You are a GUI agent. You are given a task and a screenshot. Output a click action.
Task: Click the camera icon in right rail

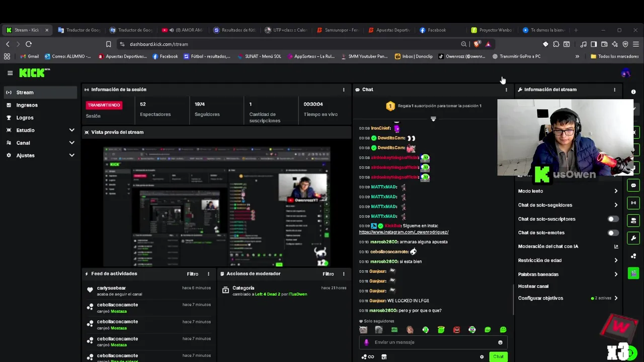click(x=633, y=220)
